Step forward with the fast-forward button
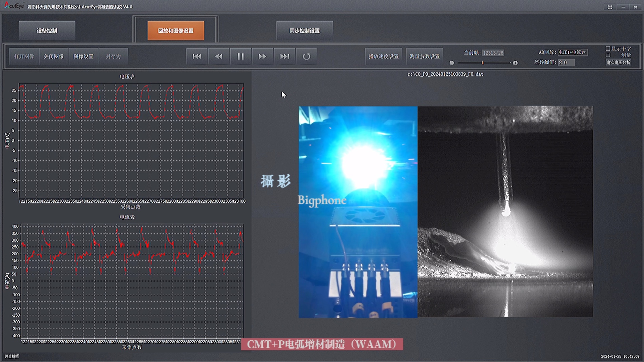The height and width of the screenshot is (362, 644). [262, 56]
